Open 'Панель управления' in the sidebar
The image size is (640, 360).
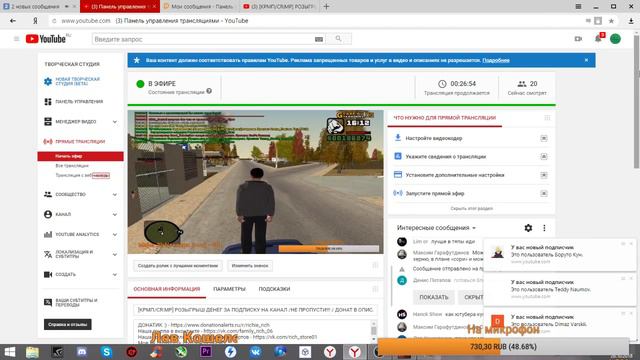coord(79,102)
